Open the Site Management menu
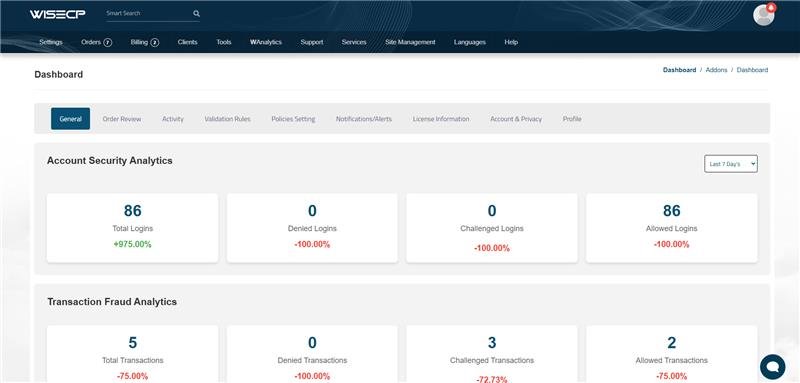Image resolution: width=800 pixels, height=383 pixels. (x=410, y=42)
